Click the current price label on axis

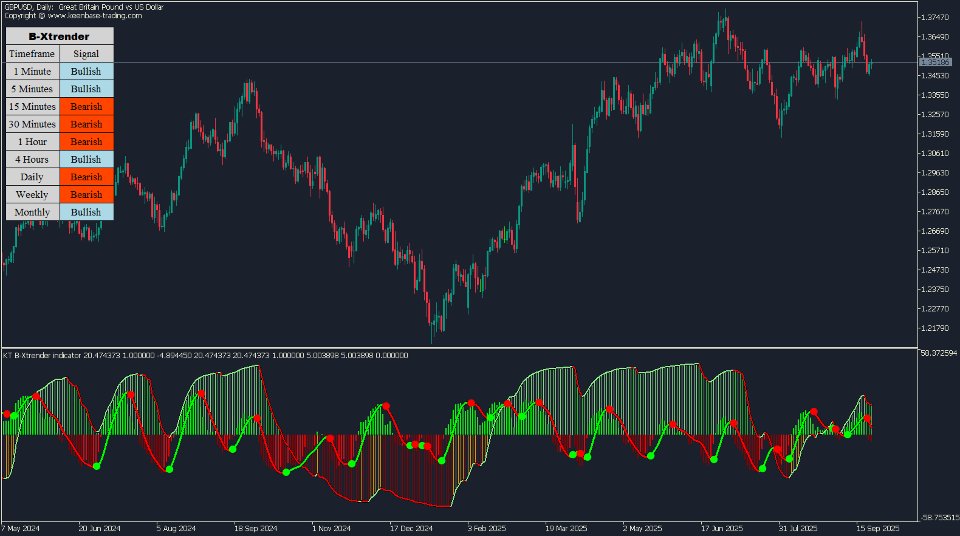tap(936, 62)
